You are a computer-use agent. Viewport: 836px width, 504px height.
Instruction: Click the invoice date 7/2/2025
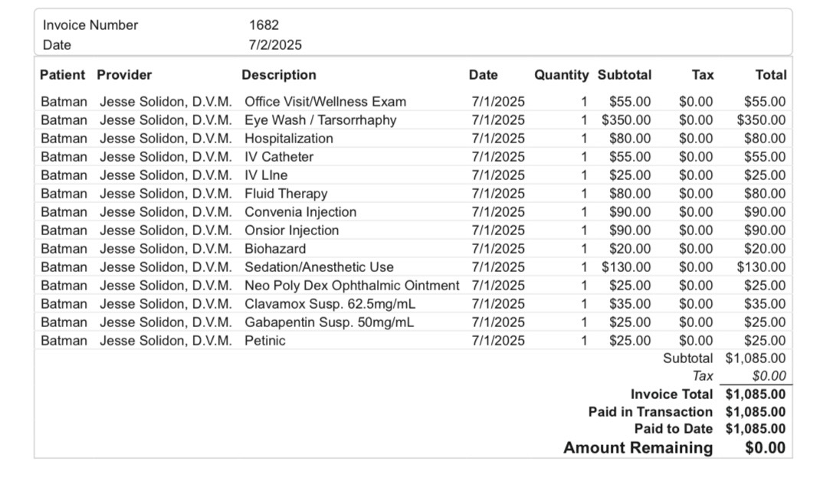coord(275,45)
